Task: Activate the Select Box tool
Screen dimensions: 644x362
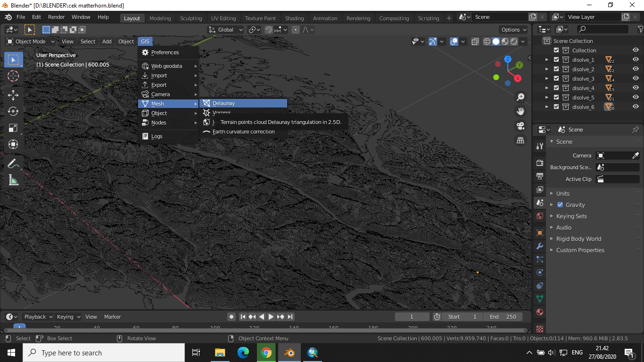Action: [x=13, y=59]
